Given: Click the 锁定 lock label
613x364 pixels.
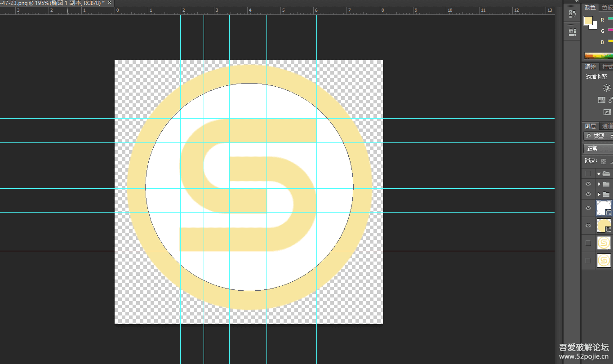Looking at the screenshot, I should [x=590, y=161].
